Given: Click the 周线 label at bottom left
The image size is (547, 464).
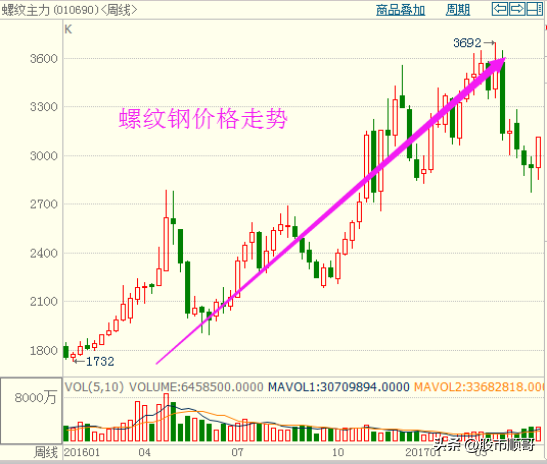Looking at the screenshot, I should [x=45, y=452].
